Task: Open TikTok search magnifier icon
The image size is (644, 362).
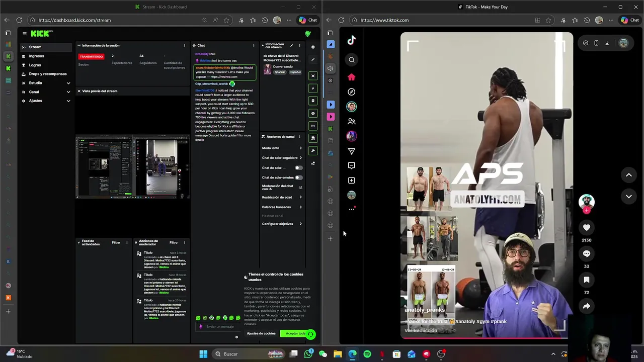Action: pyautogui.click(x=352, y=60)
